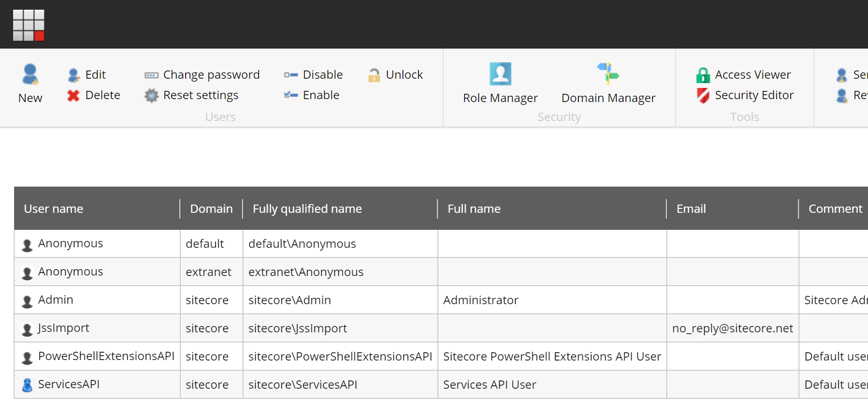Click sitecore domain cell in Admin row

pyautogui.click(x=211, y=300)
